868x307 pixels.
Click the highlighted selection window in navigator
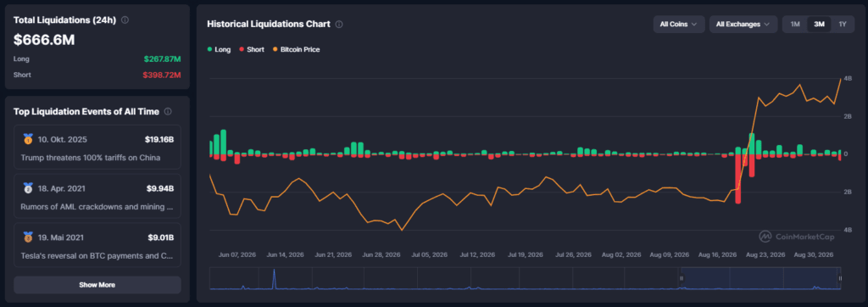[x=760, y=278]
